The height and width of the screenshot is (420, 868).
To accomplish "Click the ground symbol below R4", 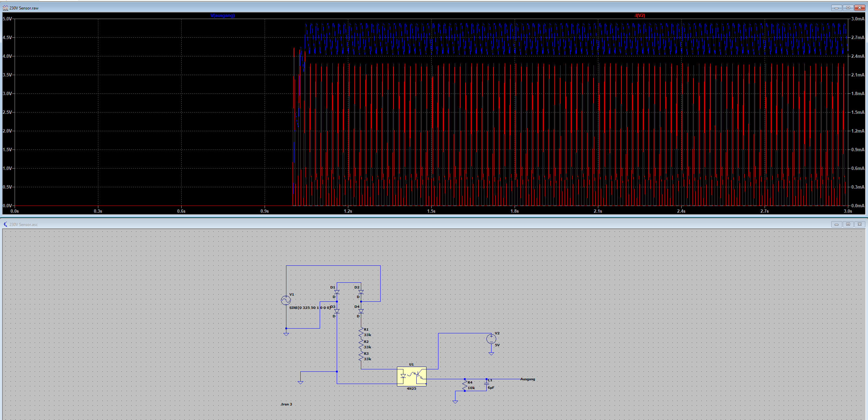I will click(x=455, y=402).
